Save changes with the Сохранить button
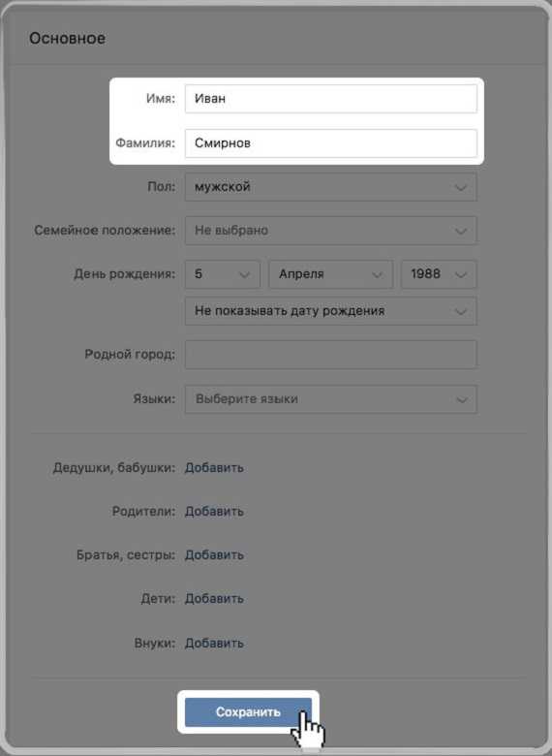 (248, 712)
